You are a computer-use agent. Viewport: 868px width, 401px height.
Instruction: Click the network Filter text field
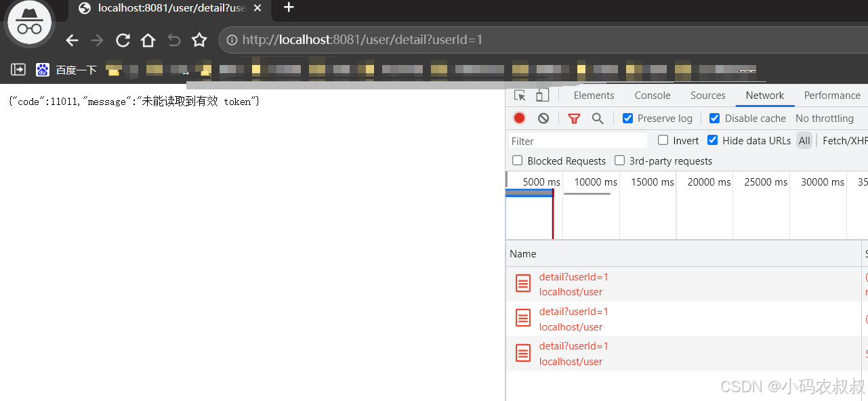(x=577, y=141)
